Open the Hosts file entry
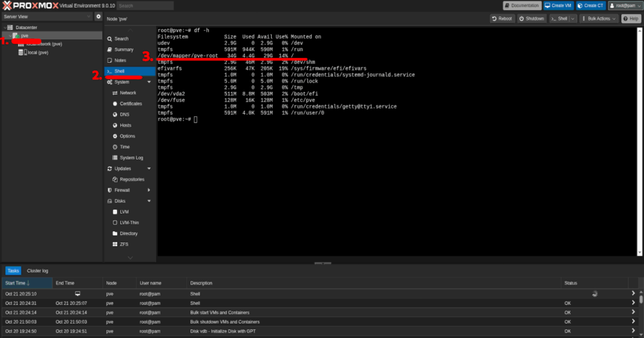This screenshot has height=338, width=644. [114, 125]
